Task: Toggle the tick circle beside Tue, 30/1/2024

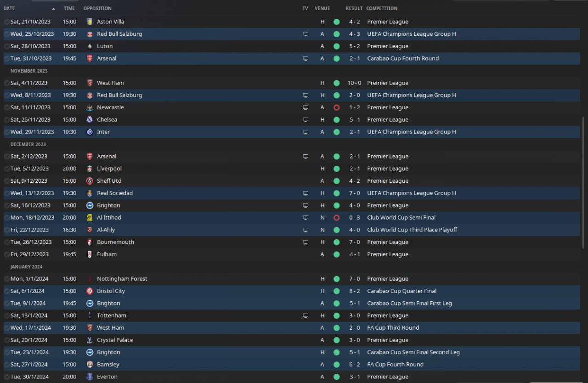Action: 6,377
